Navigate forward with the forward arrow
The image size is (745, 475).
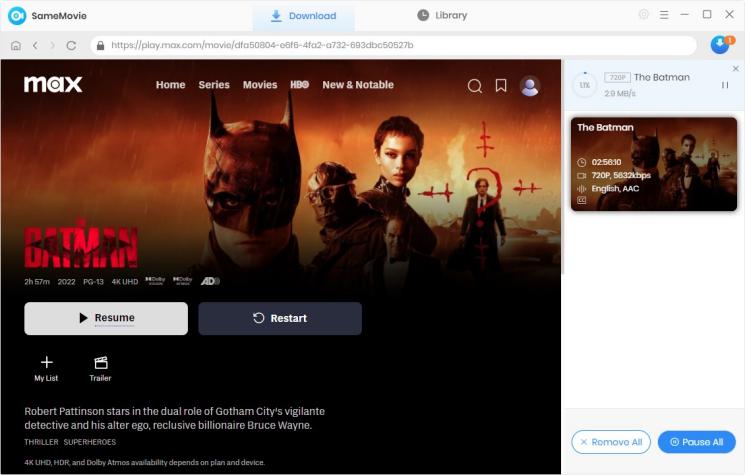tap(53, 46)
